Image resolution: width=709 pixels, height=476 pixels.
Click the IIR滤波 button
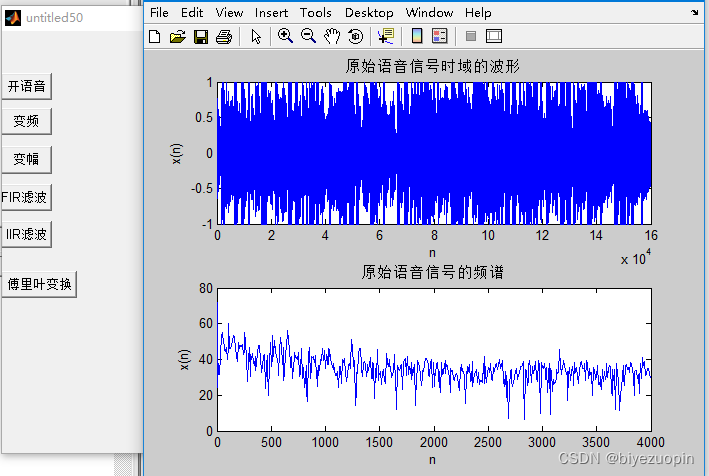coord(27,234)
